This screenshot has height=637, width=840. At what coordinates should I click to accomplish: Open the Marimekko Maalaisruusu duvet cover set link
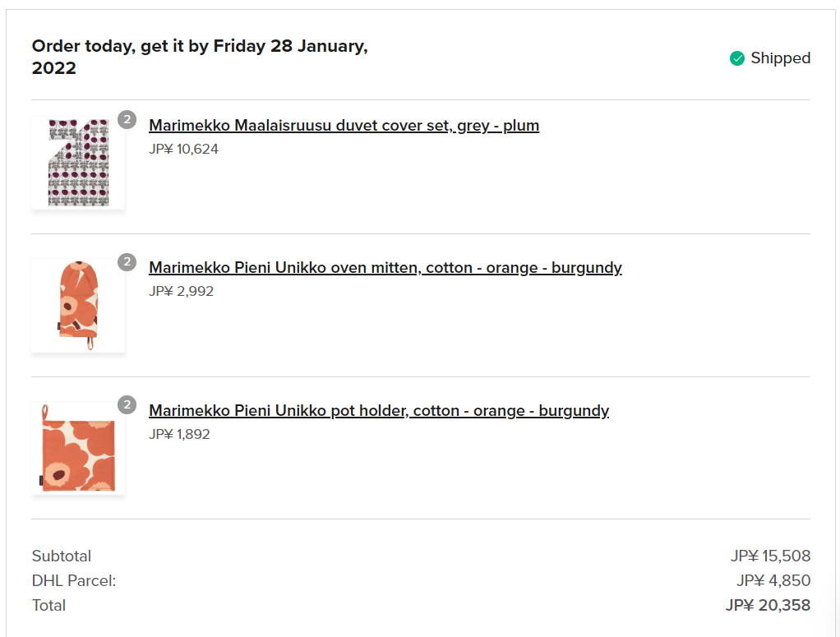tap(344, 126)
